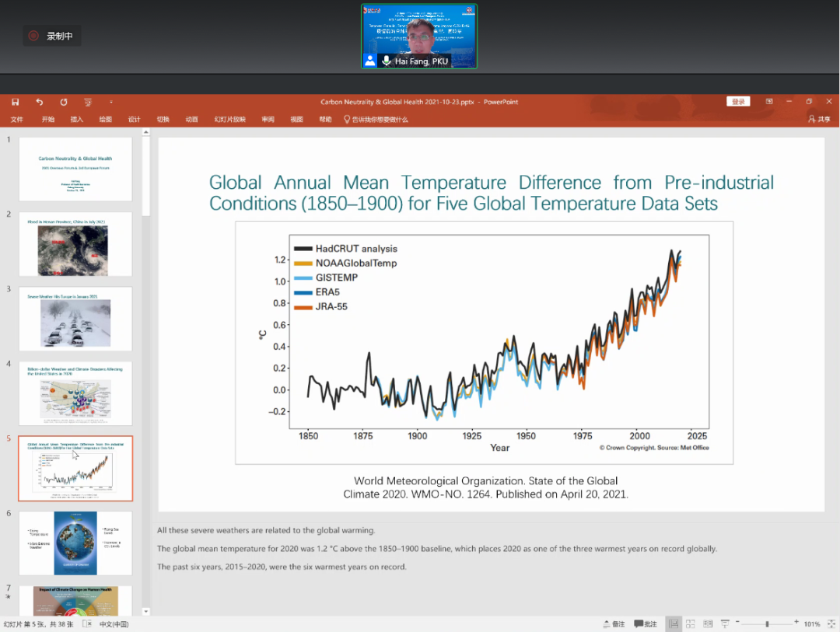Viewport: 840px width, 632px height.
Task: Click the zoom slider handle
Action: pyautogui.click(x=767, y=623)
